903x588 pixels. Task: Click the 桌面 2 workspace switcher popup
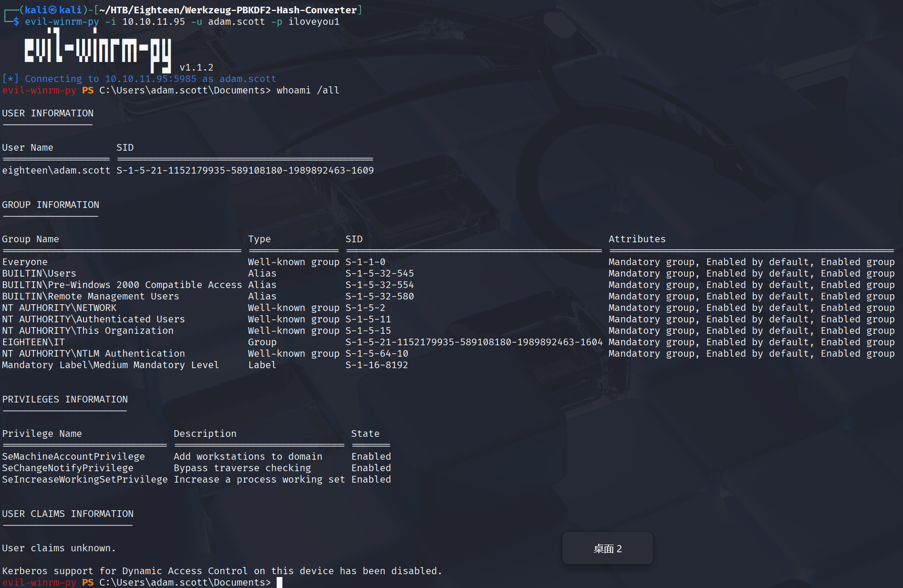[608, 548]
